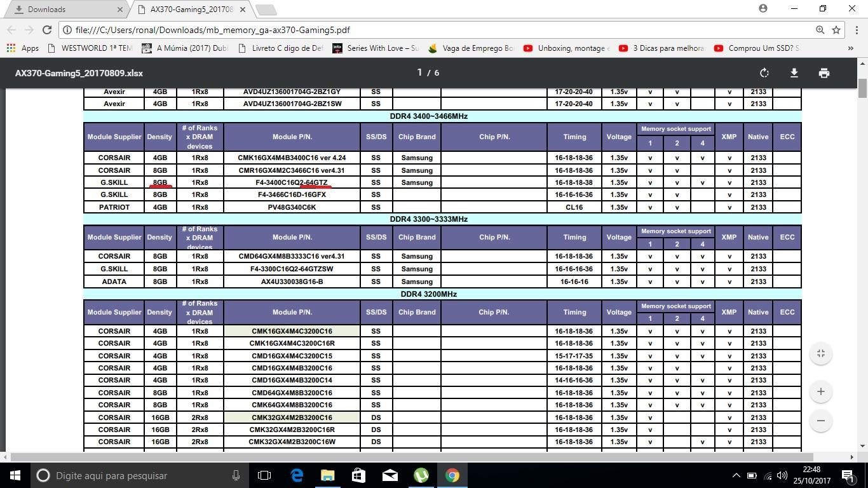Switch to Chrome on taskbar
This screenshot has height=488, width=868.
tap(452, 475)
